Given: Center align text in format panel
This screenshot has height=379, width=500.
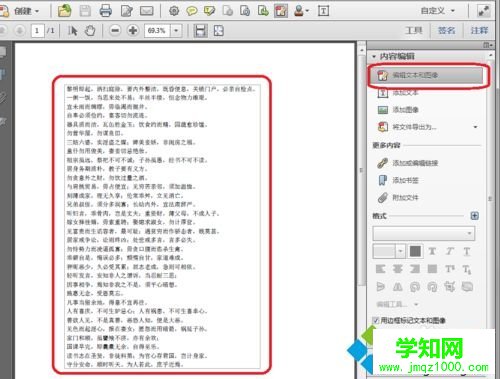Looking at the screenshot, I should coord(397,269).
